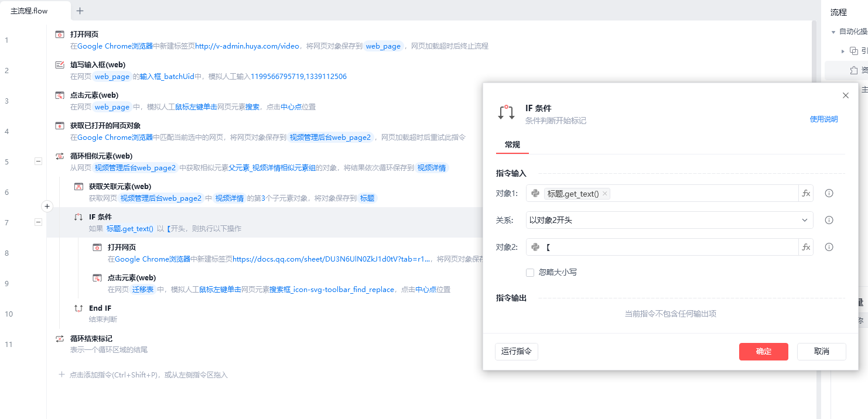868x419 pixels.
Task: Click the info icon beside 关系 dropdown
Action: (x=829, y=221)
